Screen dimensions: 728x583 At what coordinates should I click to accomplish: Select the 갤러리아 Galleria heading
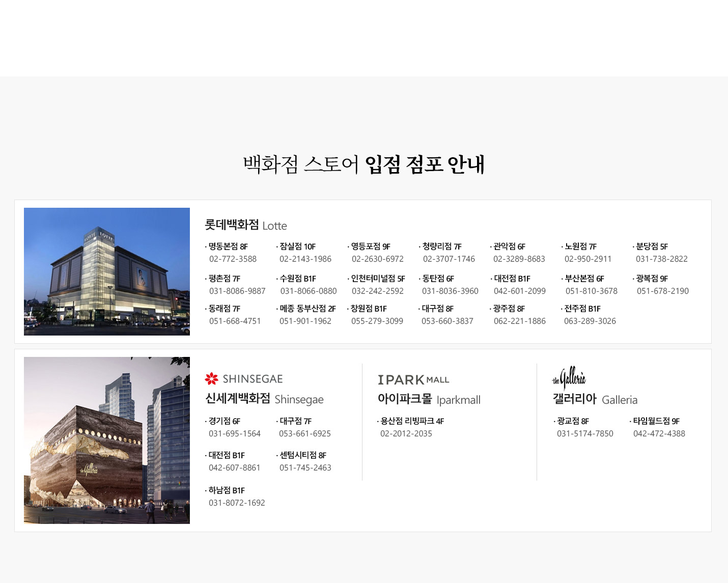click(595, 399)
